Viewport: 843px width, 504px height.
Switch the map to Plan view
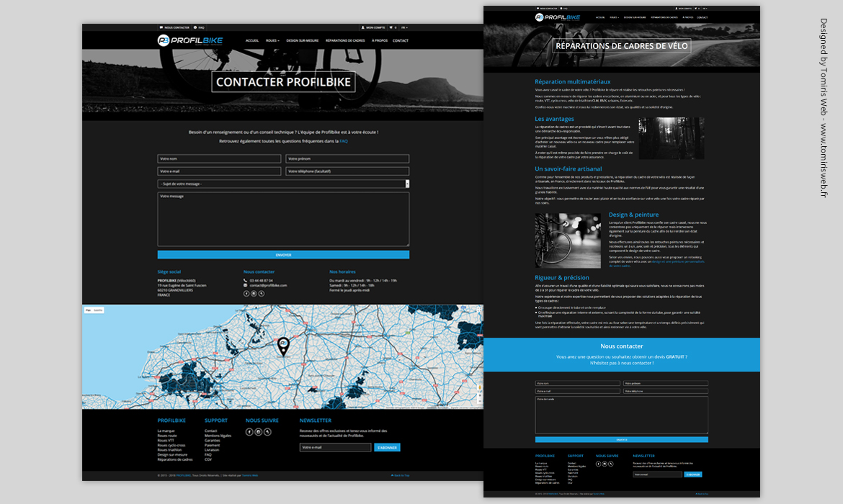tap(88, 310)
